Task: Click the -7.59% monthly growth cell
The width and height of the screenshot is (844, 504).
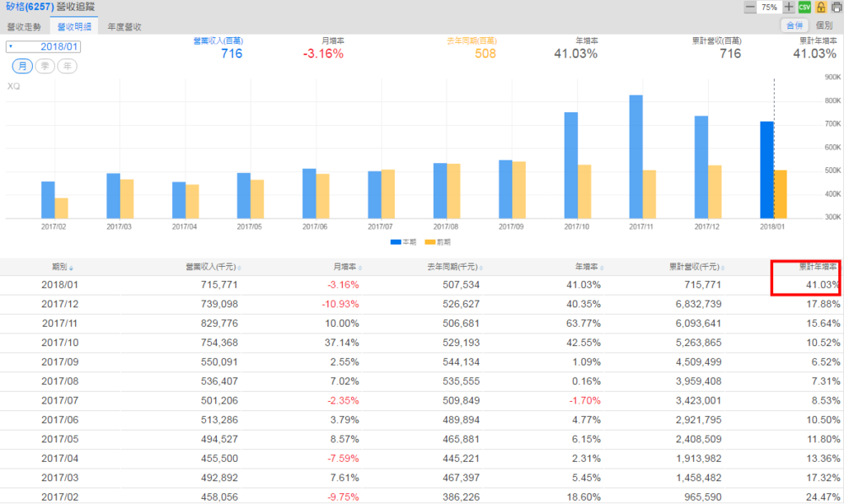Action: click(x=343, y=459)
